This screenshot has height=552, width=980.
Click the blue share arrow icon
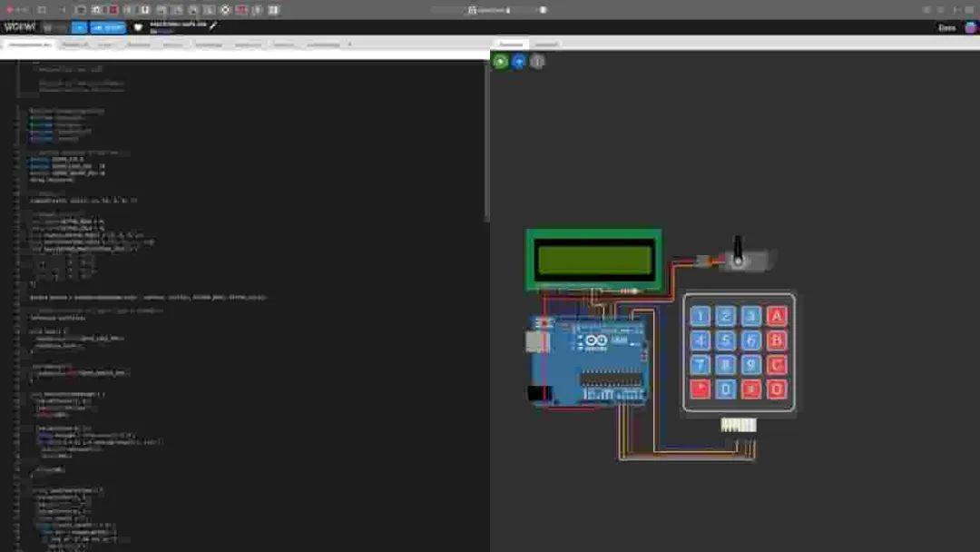(518, 61)
